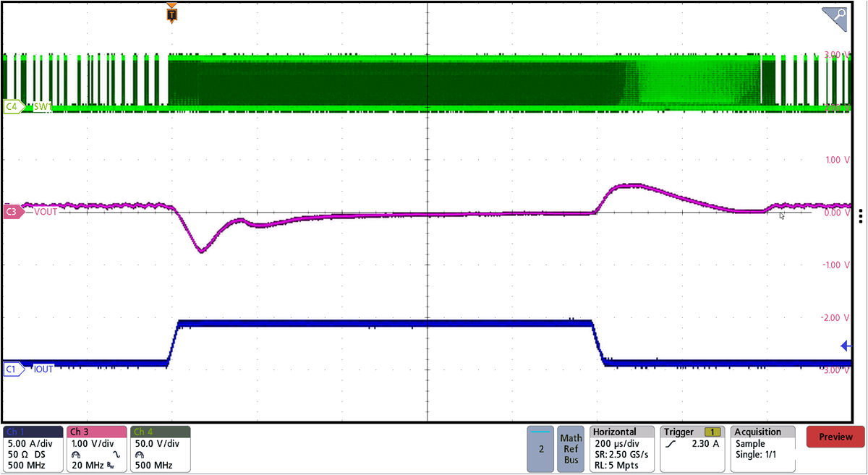Click the C4 SW1 waveform label
The height and width of the screenshot is (475, 868).
(27, 106)
